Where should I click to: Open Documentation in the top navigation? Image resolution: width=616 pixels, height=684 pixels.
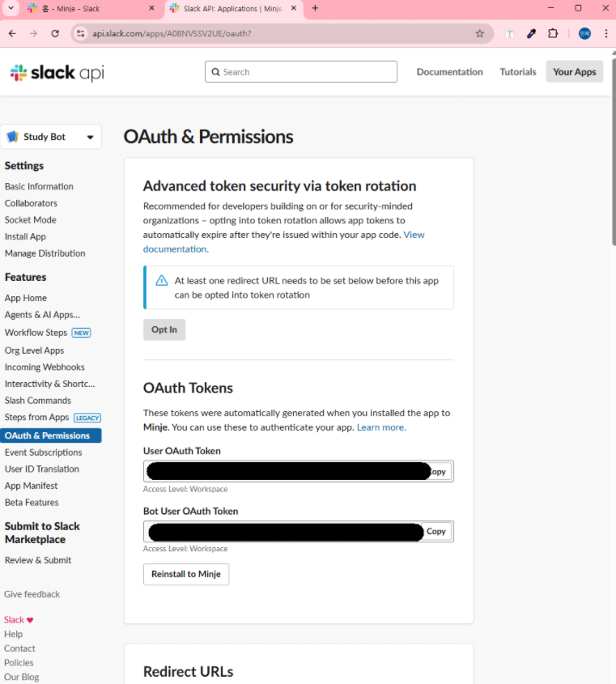pos(449,72)
